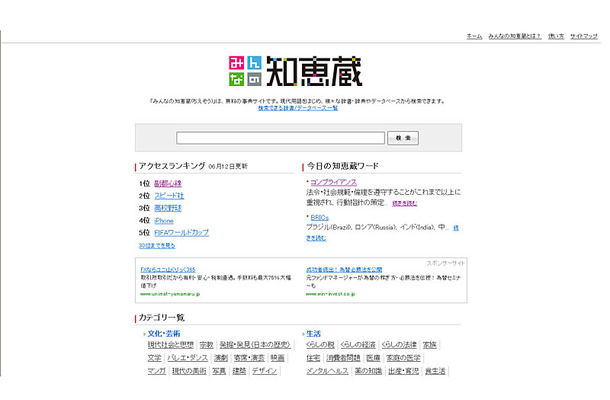Click 続きを読む after the BRICs description
The height and width of the screenshot is (400, 610).
click(x=316, y=238)
